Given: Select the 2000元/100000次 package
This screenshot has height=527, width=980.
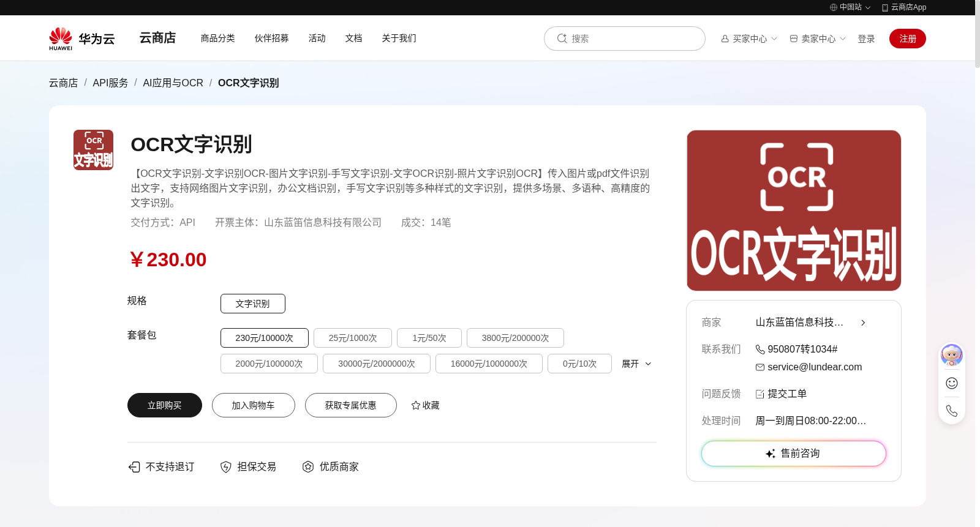Looking at the screenshot, I should coord(269,364).
